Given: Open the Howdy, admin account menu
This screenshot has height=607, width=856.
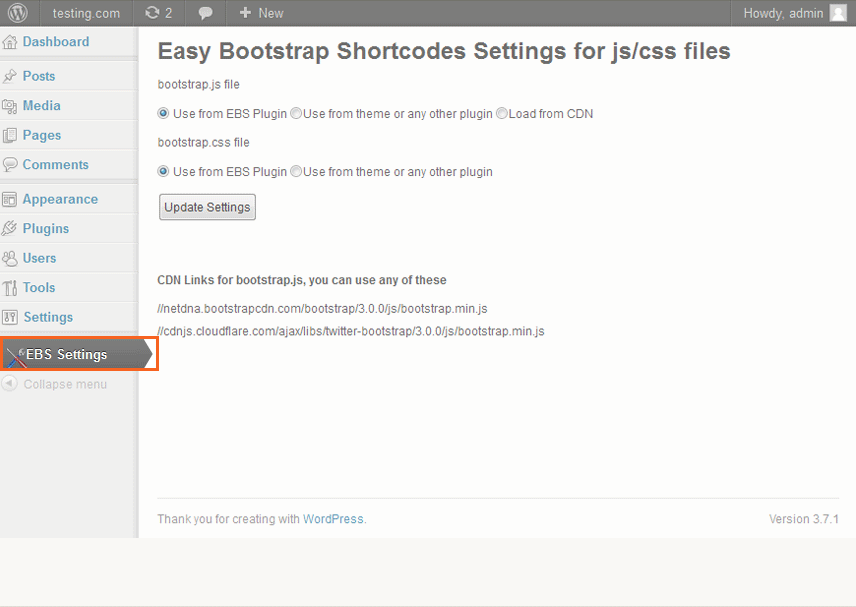Looking at the screenshot, I should (x=794, y=13).
